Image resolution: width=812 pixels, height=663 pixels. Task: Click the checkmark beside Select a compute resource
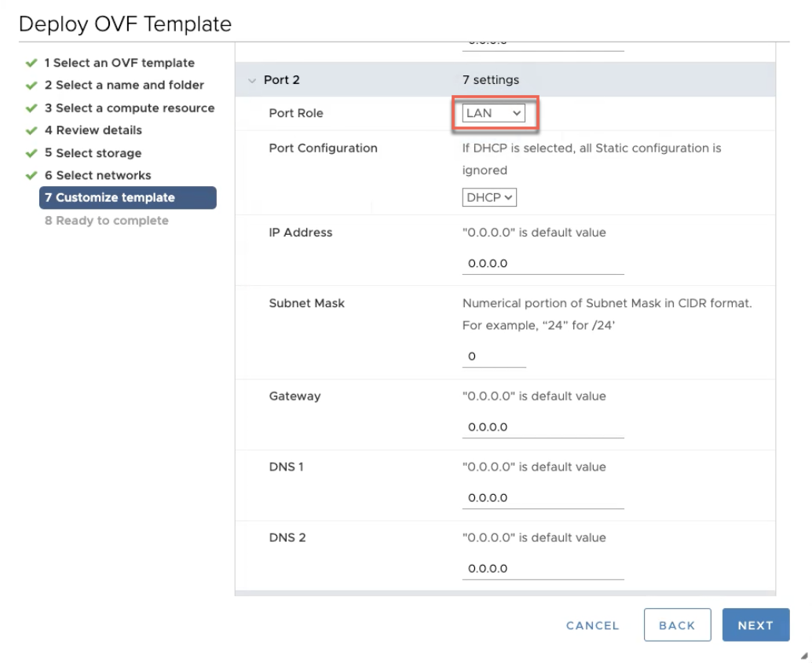tap(31, 108)
